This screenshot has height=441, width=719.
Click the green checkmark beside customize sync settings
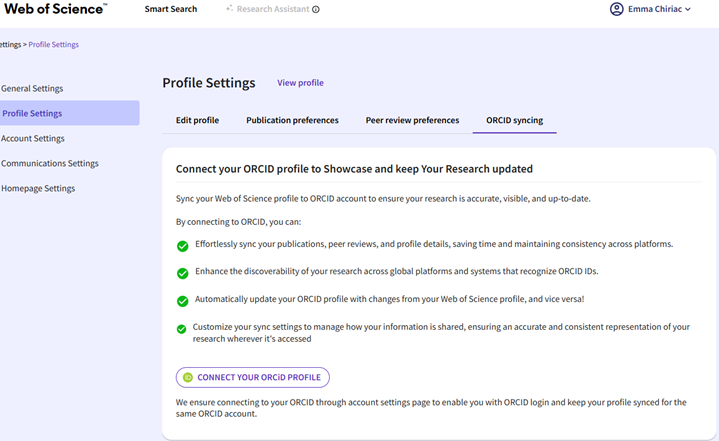(182, 328)
